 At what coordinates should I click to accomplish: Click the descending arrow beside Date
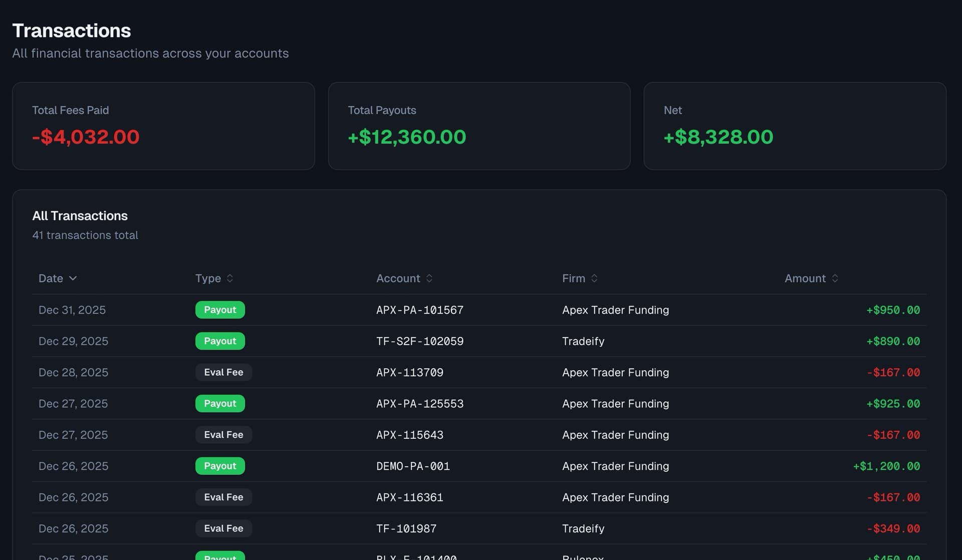pyautogui.click(x=73, y=278)
